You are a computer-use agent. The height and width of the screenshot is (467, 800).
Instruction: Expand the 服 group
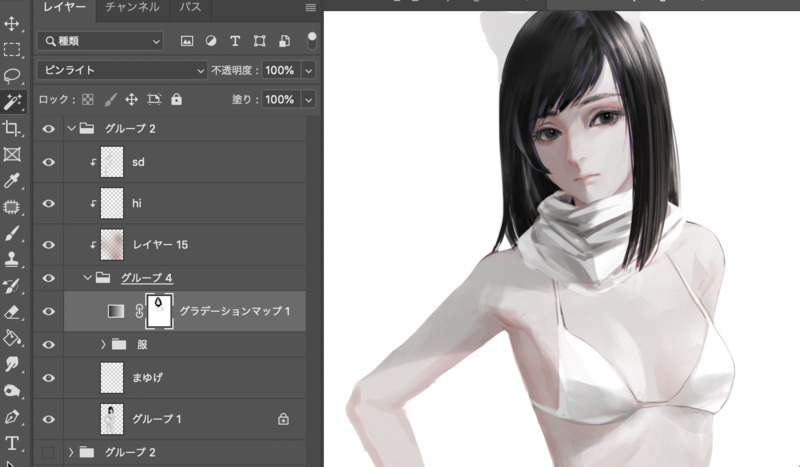pos(103,345)
